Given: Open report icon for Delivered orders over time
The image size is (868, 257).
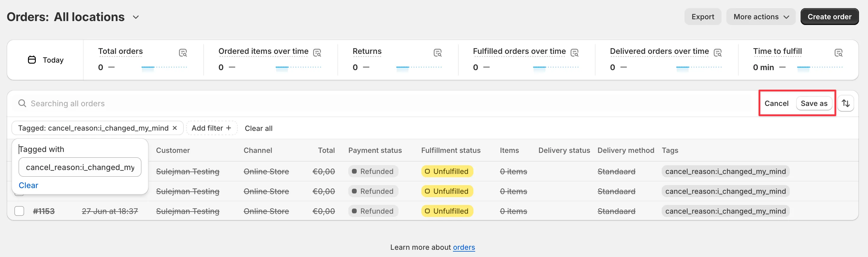Looking at the screenshot, I should (717, 53).
